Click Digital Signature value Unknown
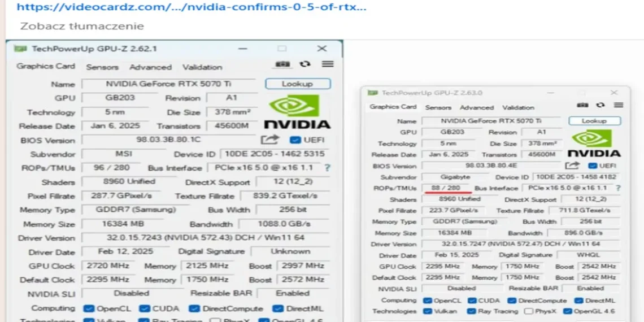Viewport: 644px width, 322px height. 290,251
